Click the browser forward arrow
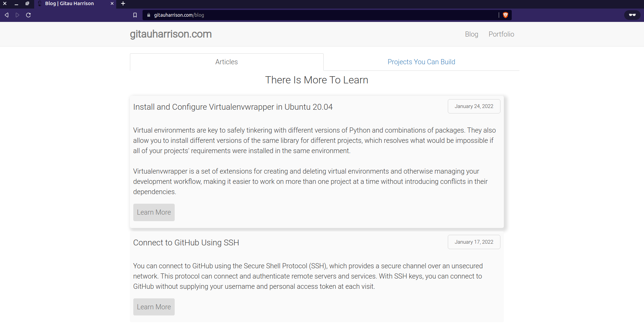Viewport: 644px width, 324px height. point(17,15)
